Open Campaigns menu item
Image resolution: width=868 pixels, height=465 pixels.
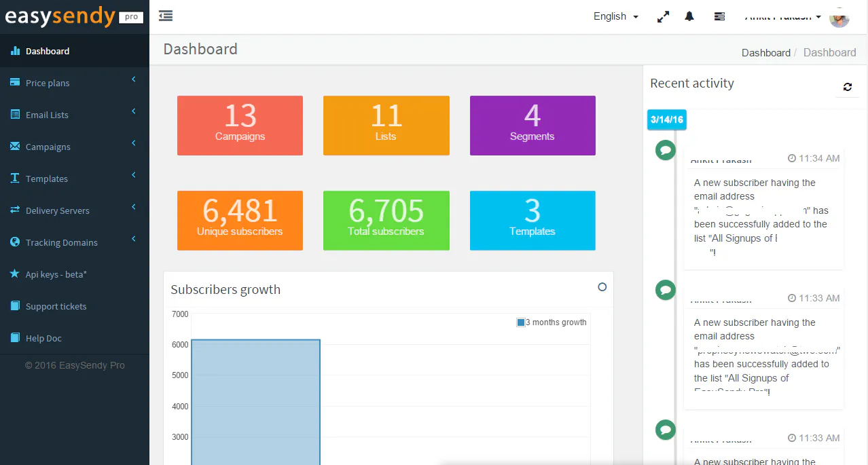[75, 147]
